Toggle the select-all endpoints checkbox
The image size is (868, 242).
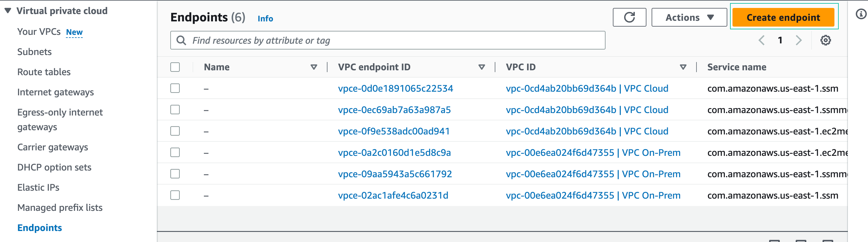[175, 67]
